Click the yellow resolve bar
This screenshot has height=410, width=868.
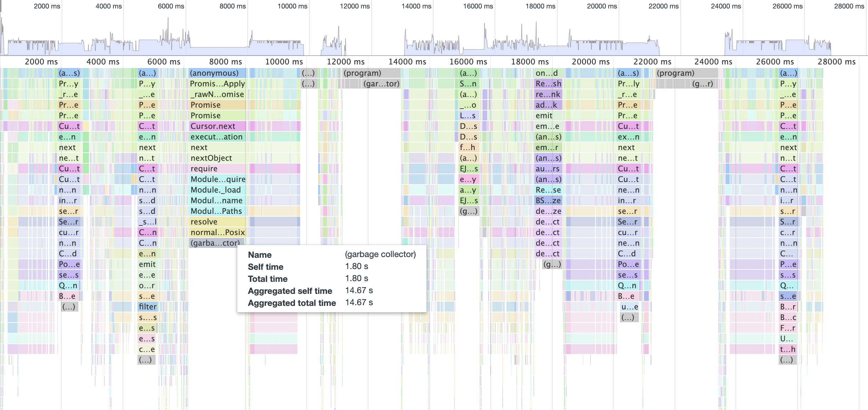(217, 222)
